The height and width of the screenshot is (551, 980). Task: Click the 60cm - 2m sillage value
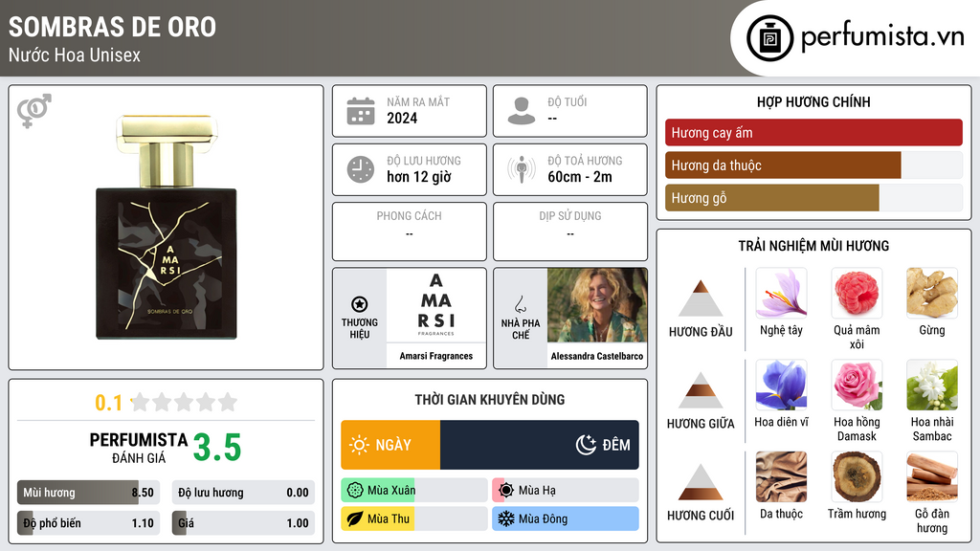[x=580, y=177]
